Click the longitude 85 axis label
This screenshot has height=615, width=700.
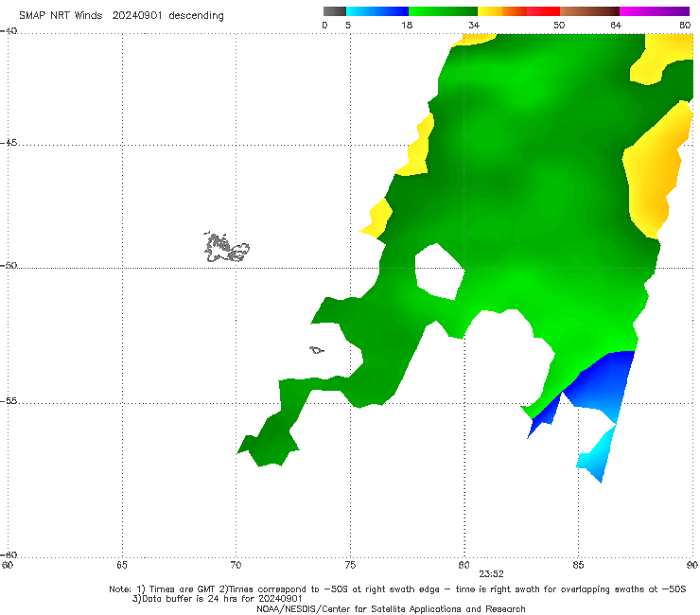point(578,566)
